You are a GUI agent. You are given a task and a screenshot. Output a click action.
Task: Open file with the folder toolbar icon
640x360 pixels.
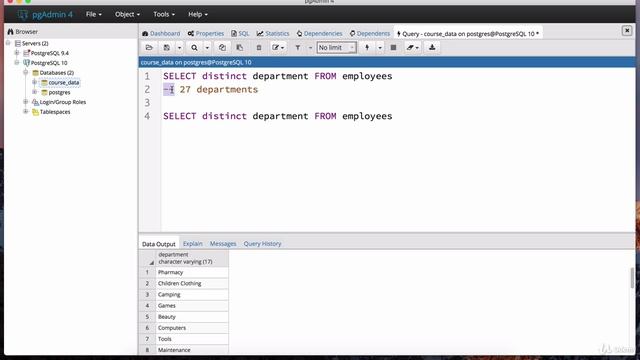pos(149,48)
